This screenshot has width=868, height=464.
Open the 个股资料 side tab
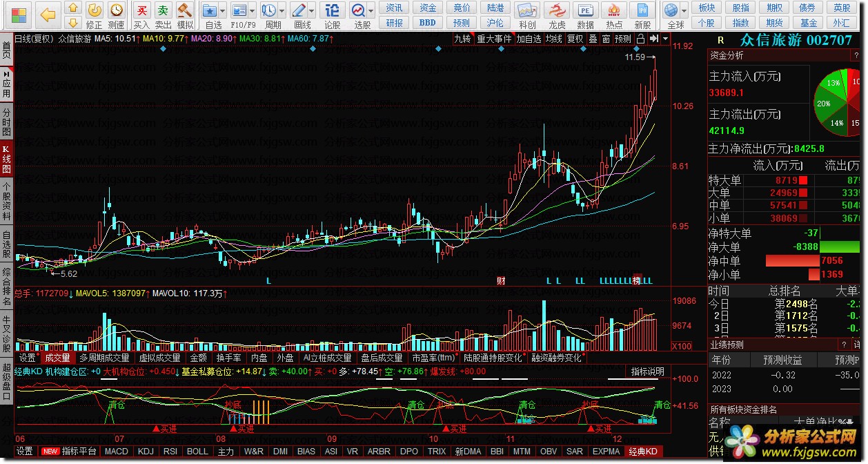coord(6,200)
